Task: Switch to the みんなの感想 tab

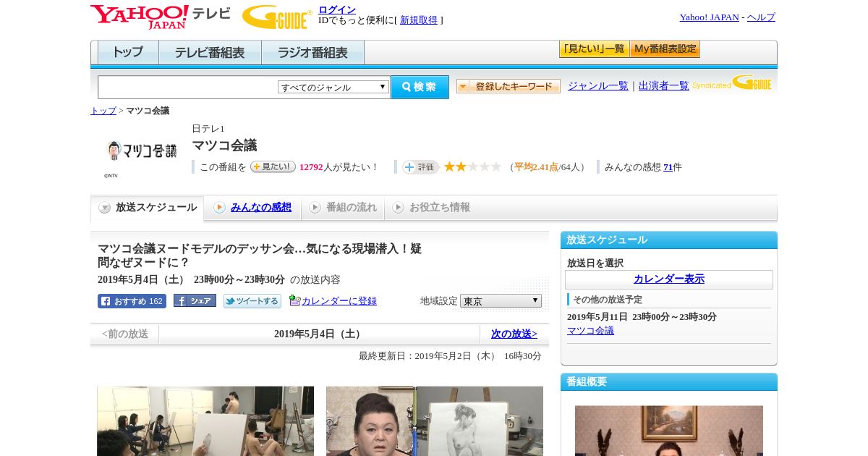Action: click(252, 208)
